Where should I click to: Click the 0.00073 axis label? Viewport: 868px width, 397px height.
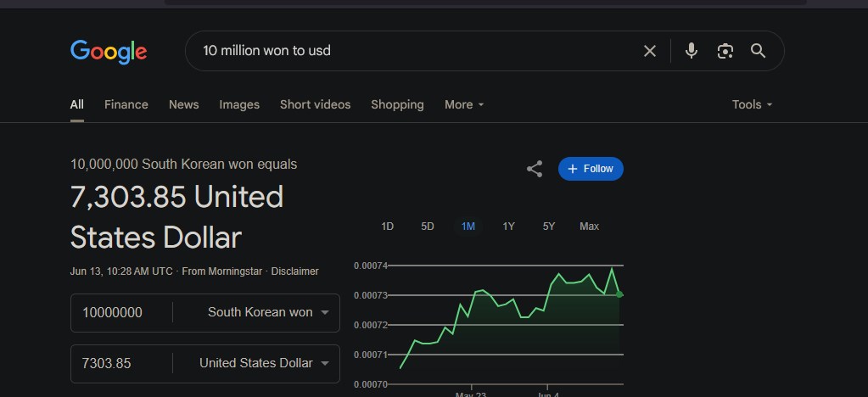coord(371,296)
